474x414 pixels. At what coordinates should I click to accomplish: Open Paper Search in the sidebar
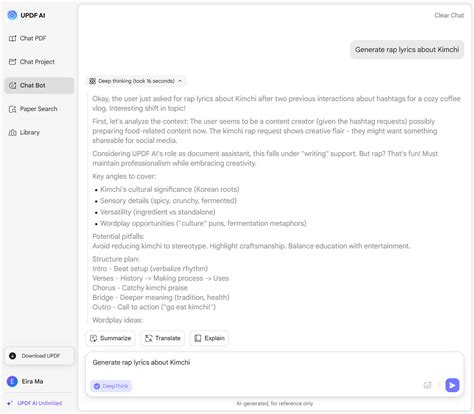pos(33,109)
